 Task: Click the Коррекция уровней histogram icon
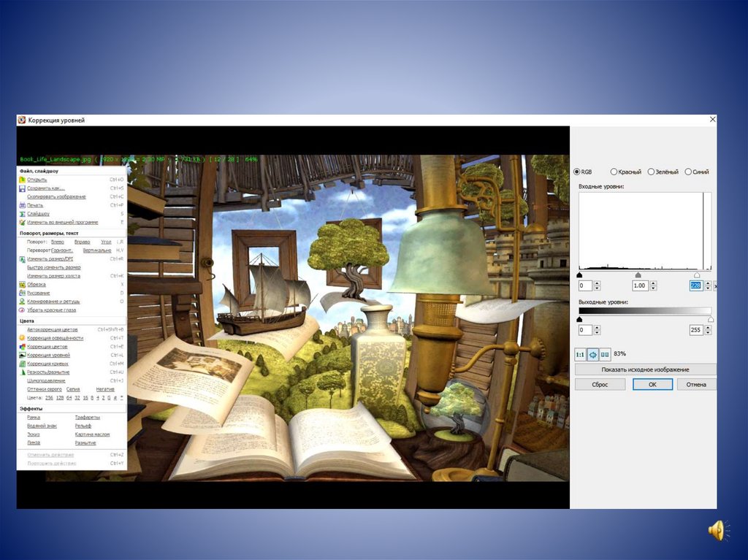click(x=22, y=356)
